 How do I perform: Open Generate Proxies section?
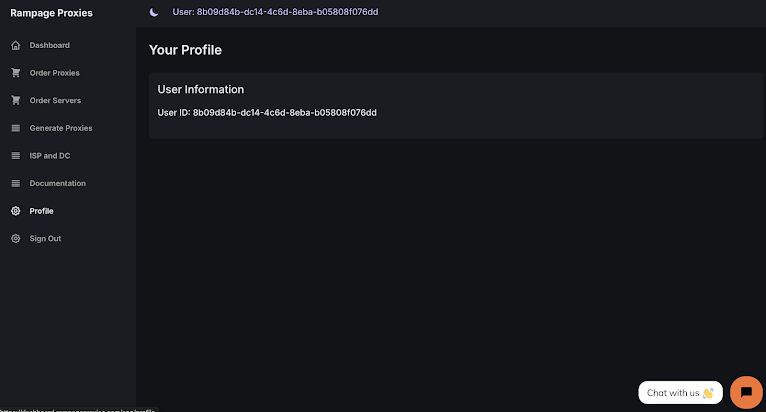tap(61, 128)
